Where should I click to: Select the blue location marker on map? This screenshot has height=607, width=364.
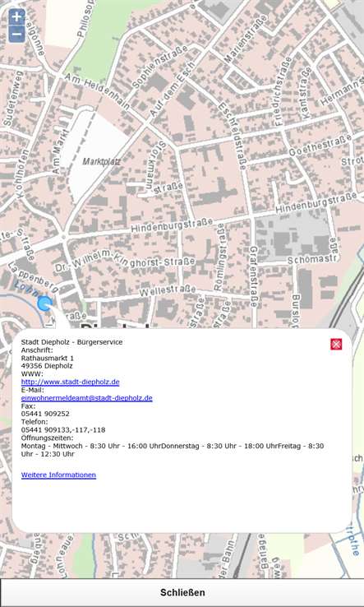(45, 303)
